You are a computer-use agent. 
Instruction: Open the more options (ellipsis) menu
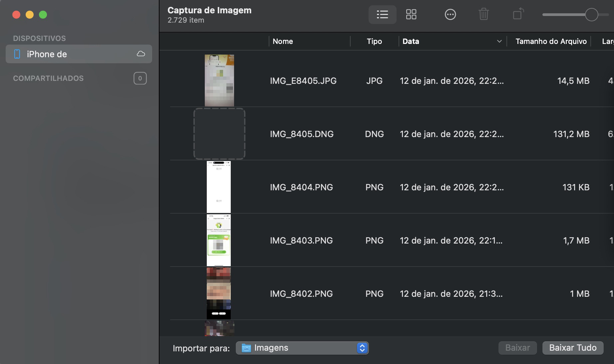tap(450, 14)
